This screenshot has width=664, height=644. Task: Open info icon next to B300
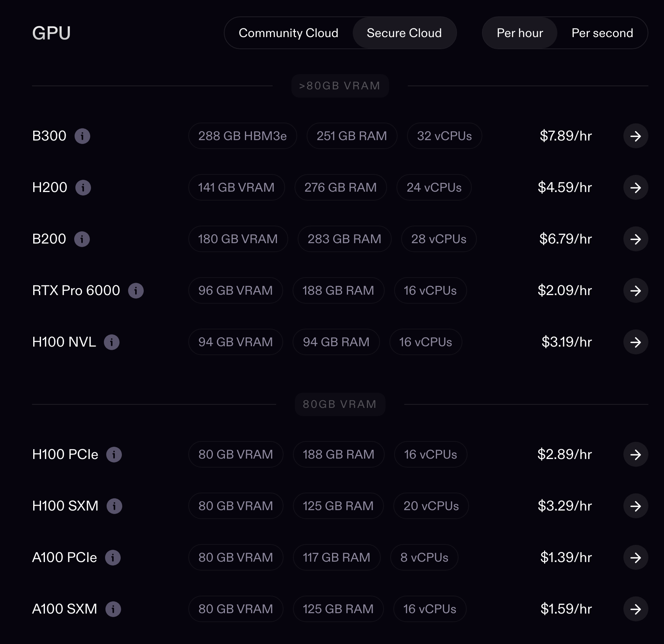(x=82, y=136)
